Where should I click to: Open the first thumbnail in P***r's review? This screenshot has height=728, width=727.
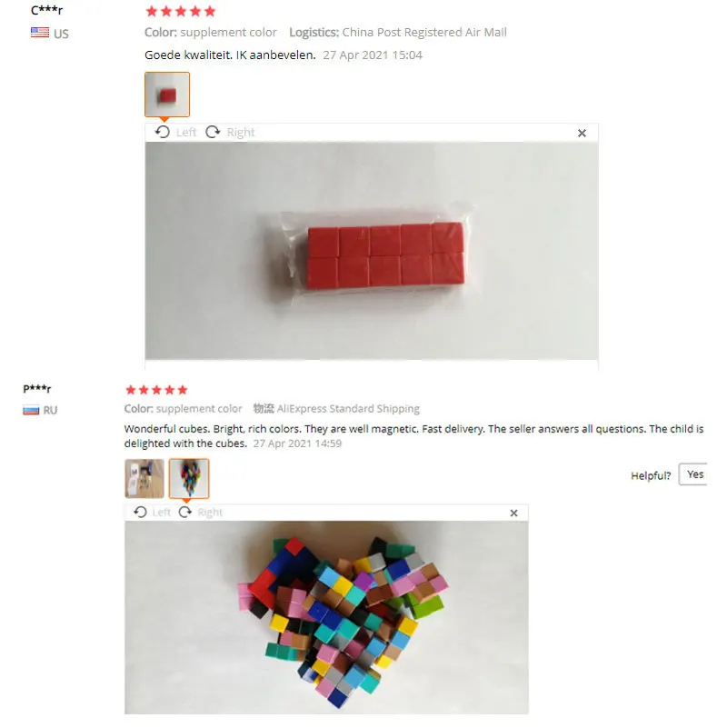click(x=144, y=479)
